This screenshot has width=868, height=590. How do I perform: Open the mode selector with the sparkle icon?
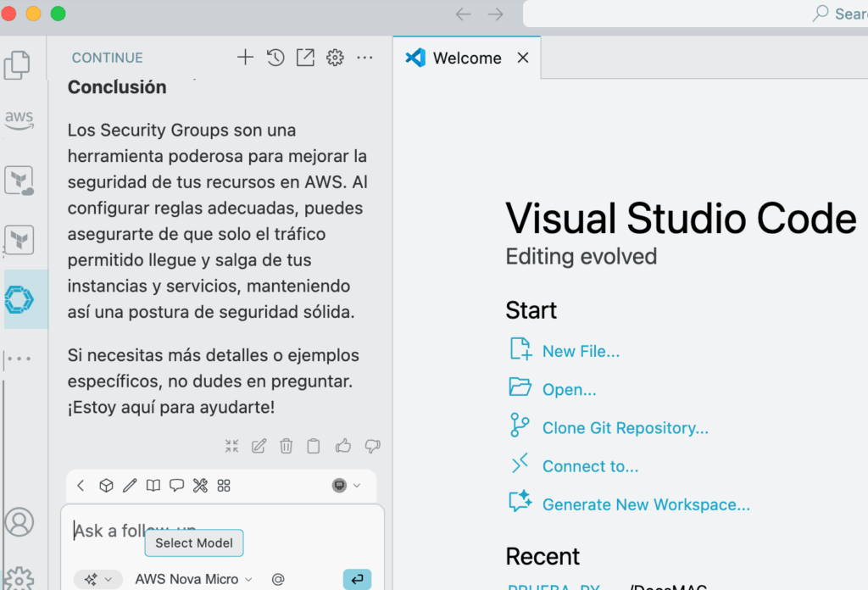[98, 579]
